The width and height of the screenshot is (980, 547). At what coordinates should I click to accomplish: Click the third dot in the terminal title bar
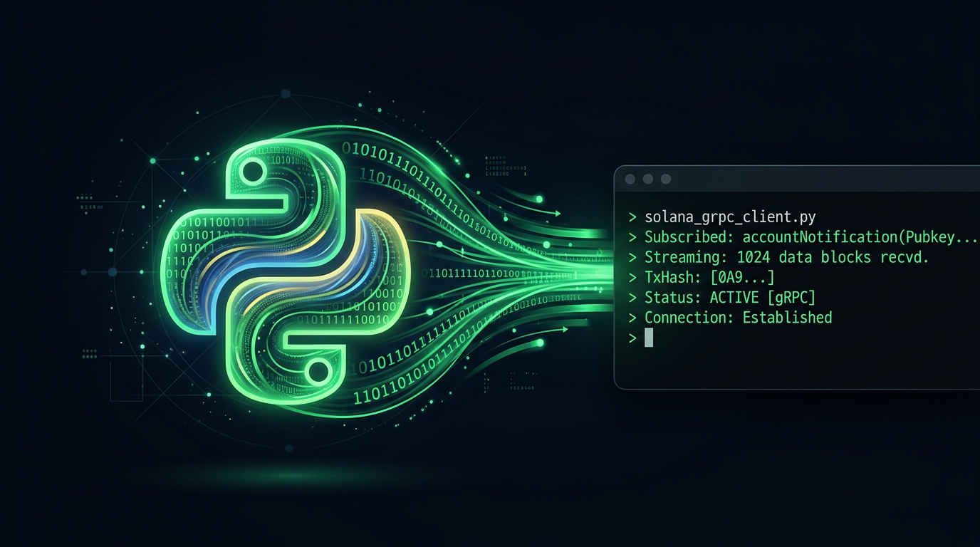666,179
